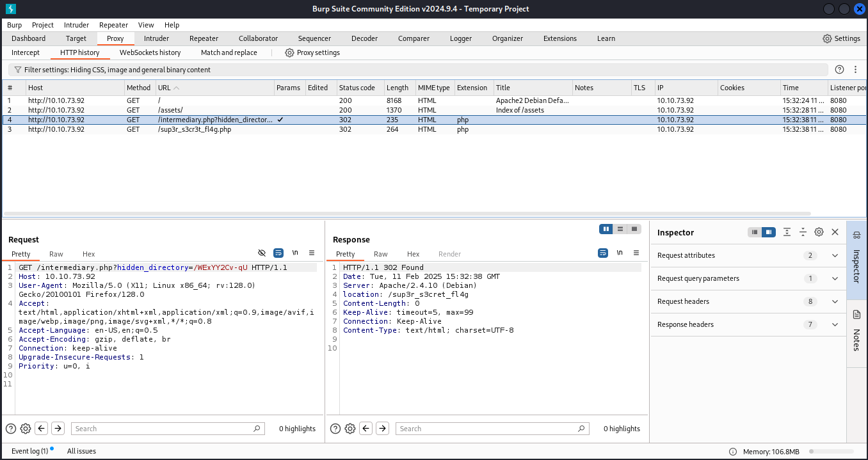
Task: Go to previous search match in the Request
Action: 42,429
